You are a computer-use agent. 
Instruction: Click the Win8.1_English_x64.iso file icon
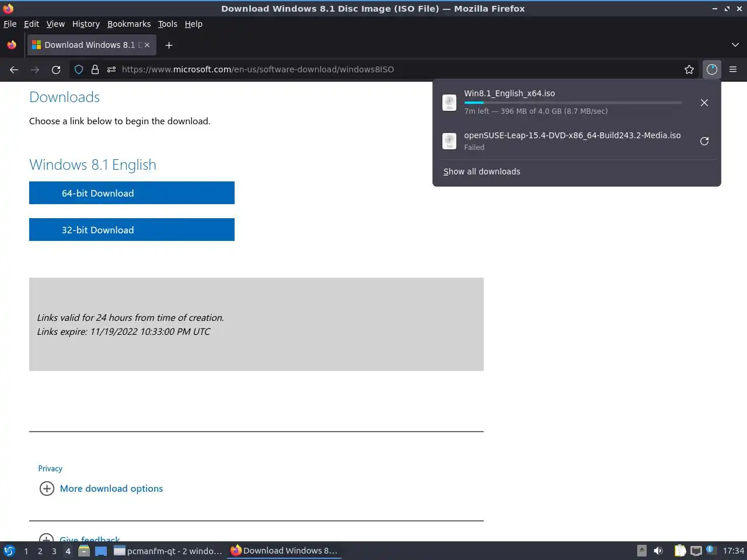click(449, 103)
